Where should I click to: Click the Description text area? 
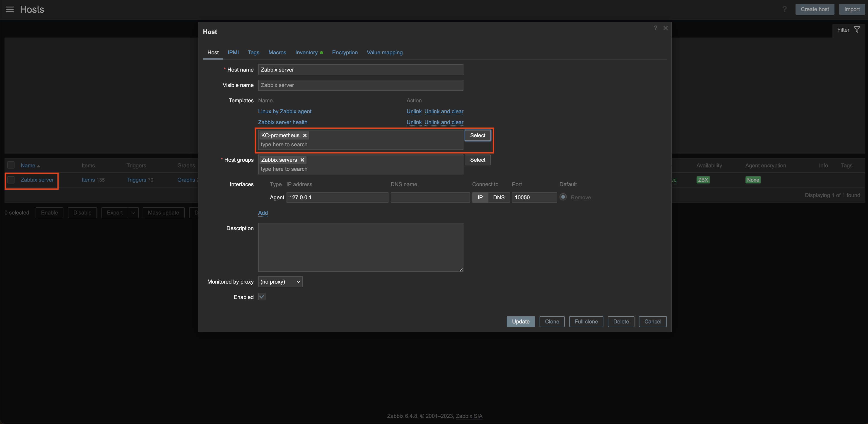pos(361,247)
